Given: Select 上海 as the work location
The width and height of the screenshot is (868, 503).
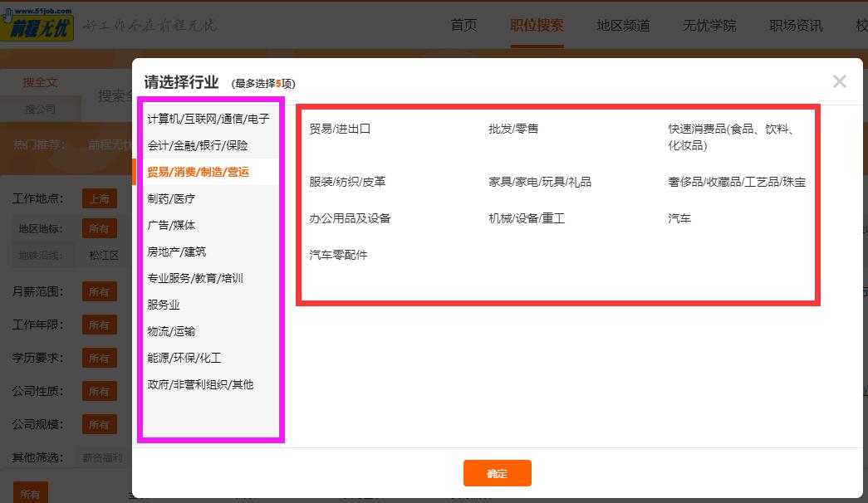Looking at the screenshot, I should click(101, 198).
